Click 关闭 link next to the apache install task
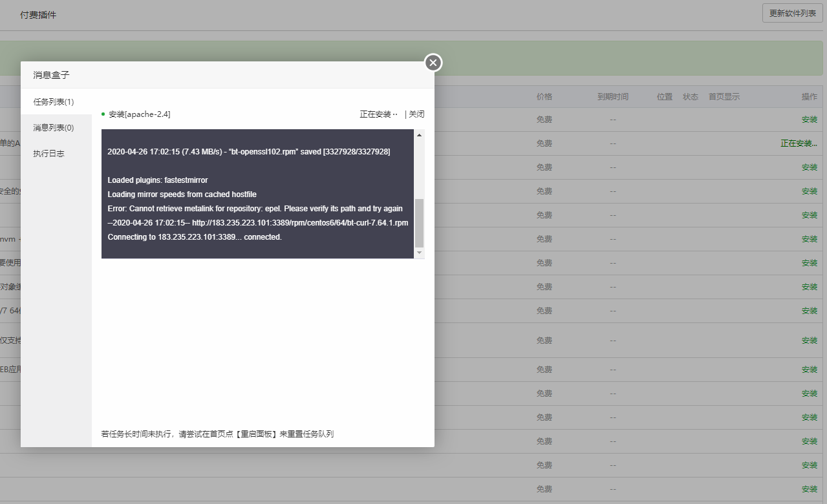The image size is (827, 504). [416, 114]
